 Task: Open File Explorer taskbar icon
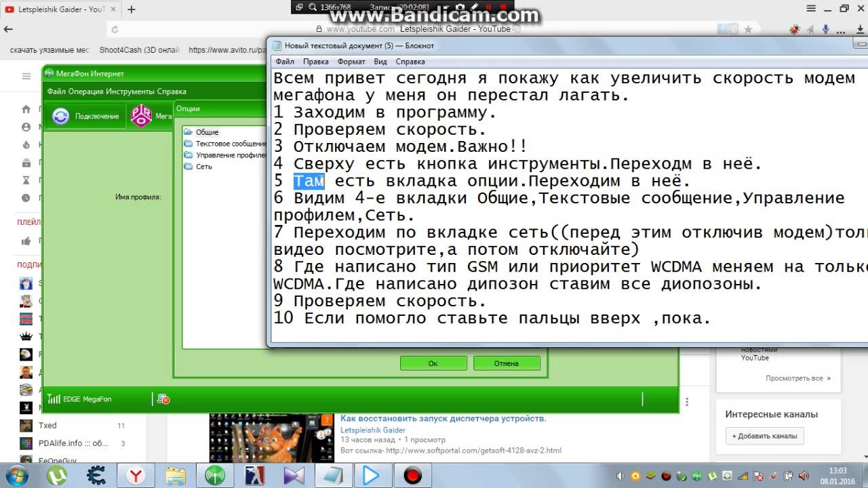pos(176,475)
